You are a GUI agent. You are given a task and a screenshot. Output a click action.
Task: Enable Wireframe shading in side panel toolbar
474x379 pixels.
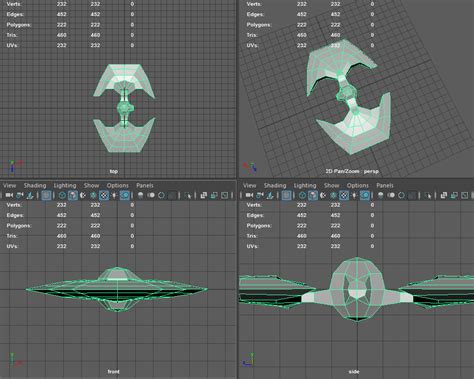click(x=302, y=195)
